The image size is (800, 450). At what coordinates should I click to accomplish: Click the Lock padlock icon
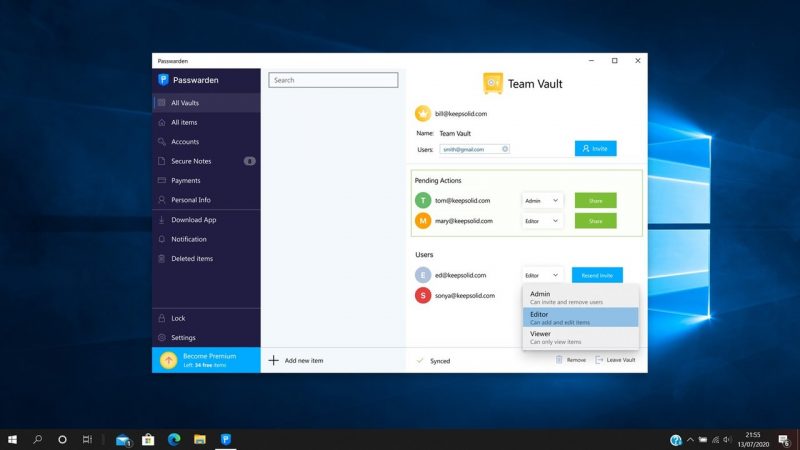tap(162, 318)
